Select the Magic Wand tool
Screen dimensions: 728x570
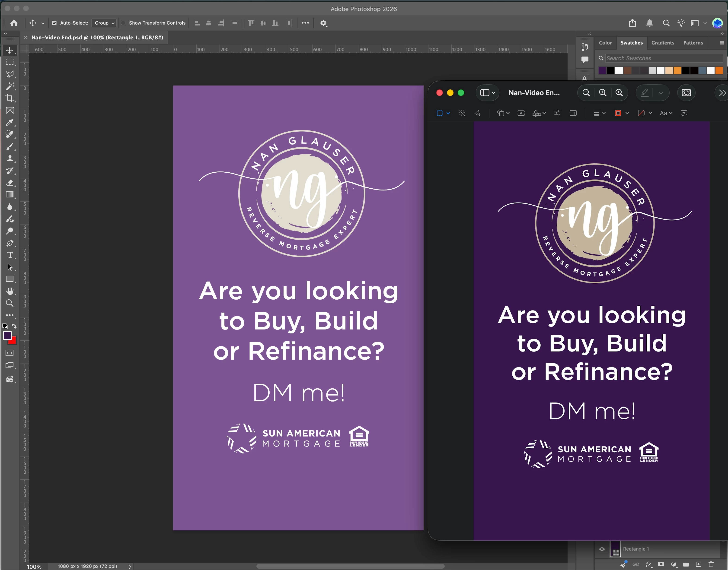click(x=10, y=86)
